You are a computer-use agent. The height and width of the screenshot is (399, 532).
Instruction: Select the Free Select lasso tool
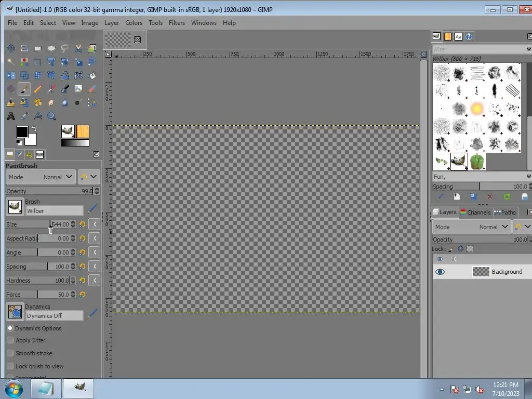(x=64, y=48)
